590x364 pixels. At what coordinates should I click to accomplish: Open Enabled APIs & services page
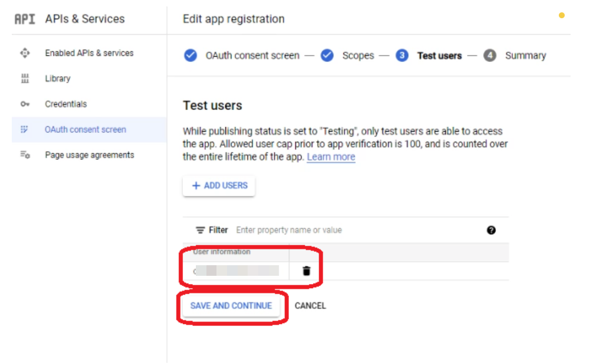point(89,53)
